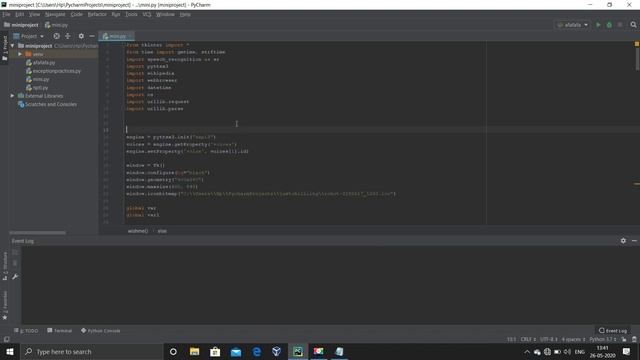Expand the venv folder
Screen dimensions: 640x360
coord(20,54)
